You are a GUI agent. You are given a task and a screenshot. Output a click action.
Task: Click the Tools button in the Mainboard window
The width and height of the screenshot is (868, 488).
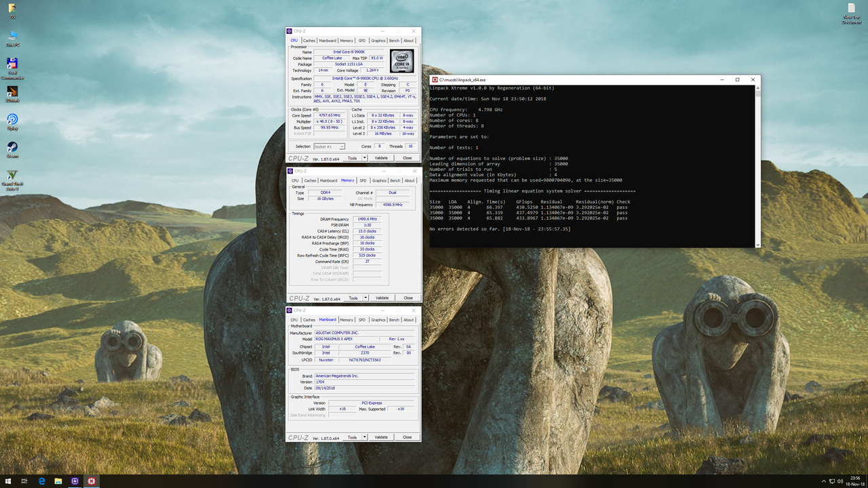pos(352,437)
